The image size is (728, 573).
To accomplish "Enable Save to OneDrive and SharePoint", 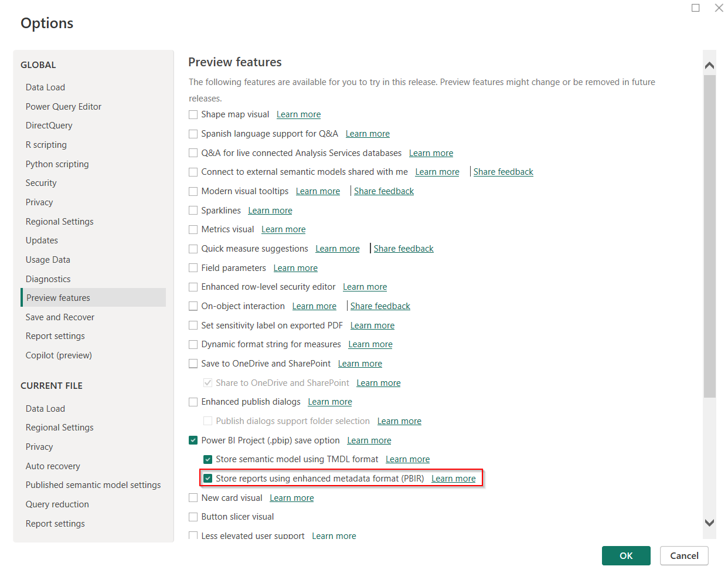I will point(193,364).
